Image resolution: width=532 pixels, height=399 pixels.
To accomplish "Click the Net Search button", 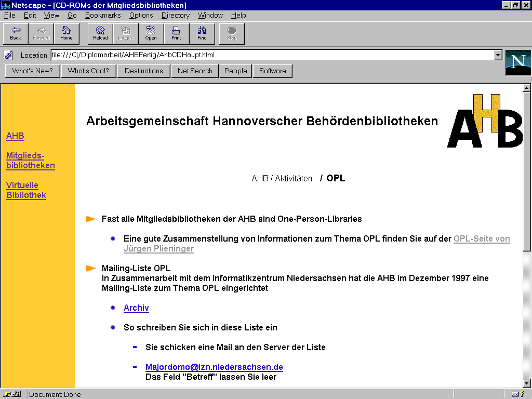I will coord(195,71).
